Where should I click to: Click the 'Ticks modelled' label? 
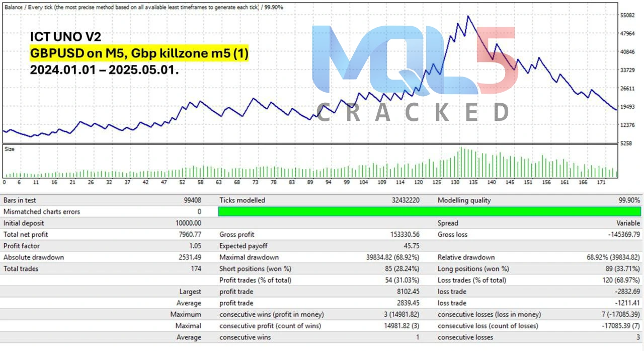pyautogui.click(x=242, y=200)
